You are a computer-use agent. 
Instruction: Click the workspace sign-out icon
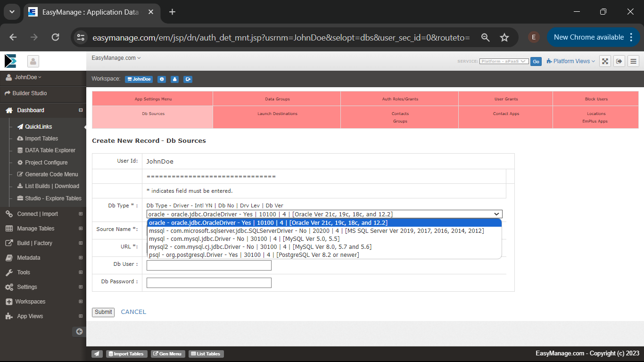click(188, 79)
